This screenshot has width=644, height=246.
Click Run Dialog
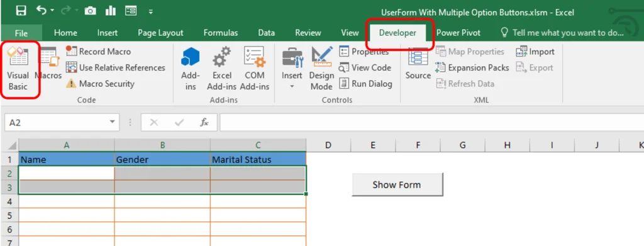(365, 84)
